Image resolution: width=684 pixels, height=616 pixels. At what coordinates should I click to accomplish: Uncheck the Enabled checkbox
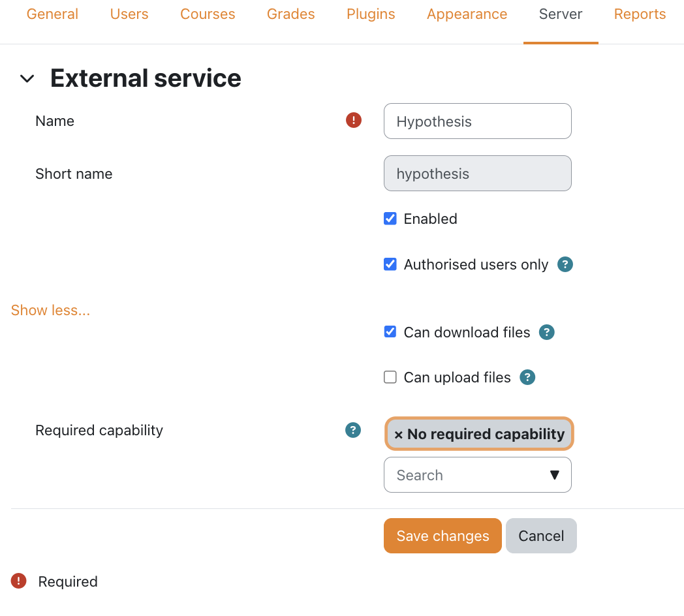(x=390, y=219)
